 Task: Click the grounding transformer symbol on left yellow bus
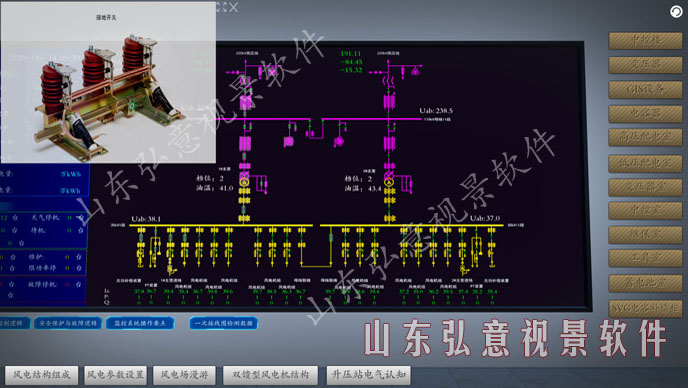click(x=170, y=269)
